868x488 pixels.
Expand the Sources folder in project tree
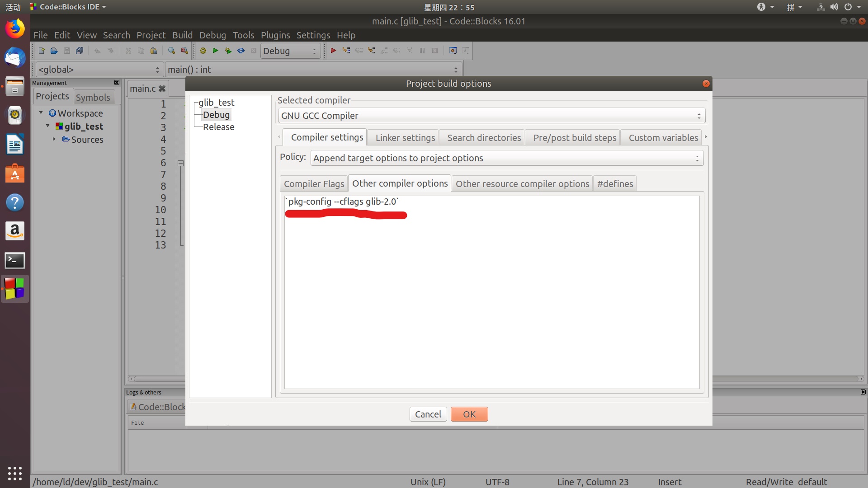(54, 139)
